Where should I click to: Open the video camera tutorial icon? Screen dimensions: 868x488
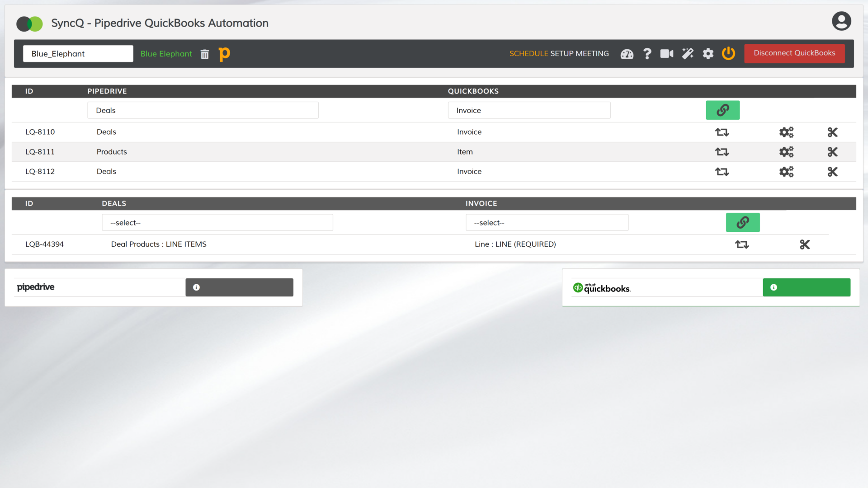tap(667, 54)
